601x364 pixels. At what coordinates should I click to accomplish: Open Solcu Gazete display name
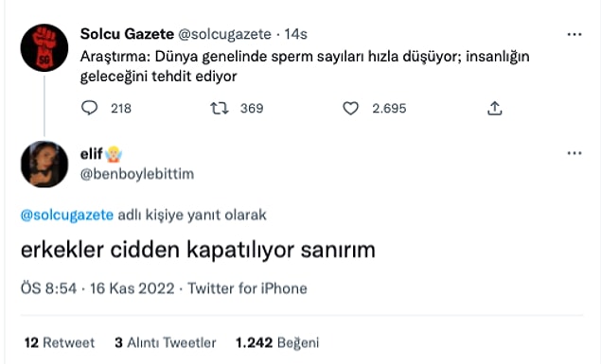127,34
